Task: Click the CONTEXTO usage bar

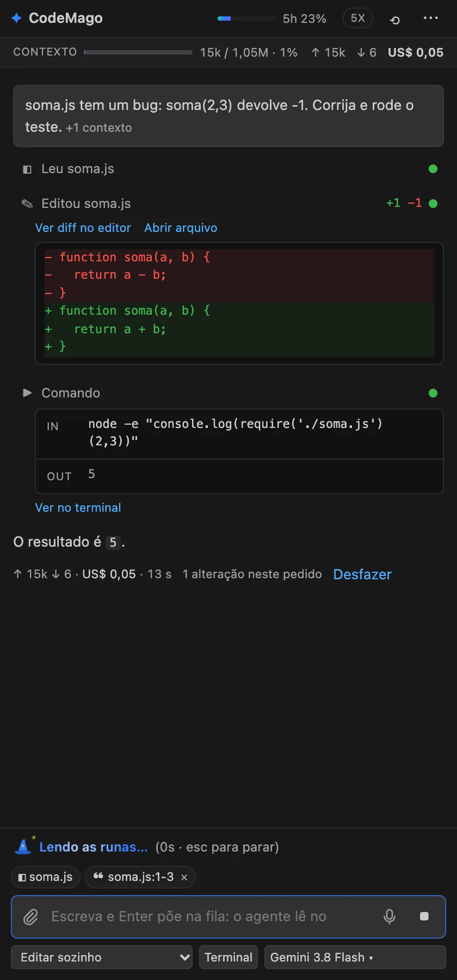Action: 138,52
